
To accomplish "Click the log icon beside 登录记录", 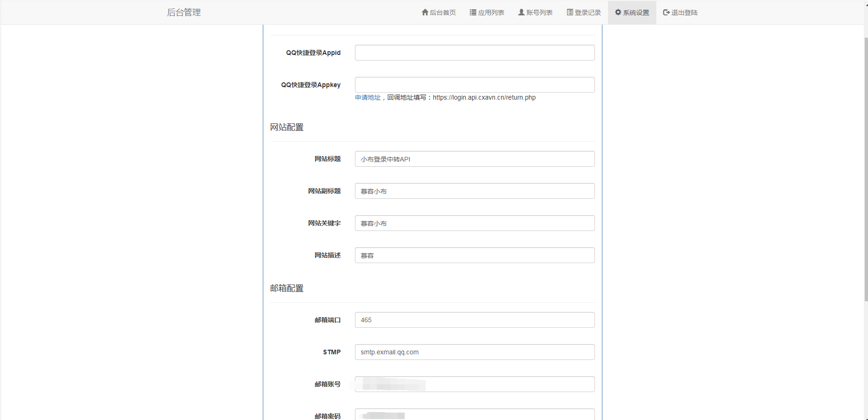I will click(570, 13).
